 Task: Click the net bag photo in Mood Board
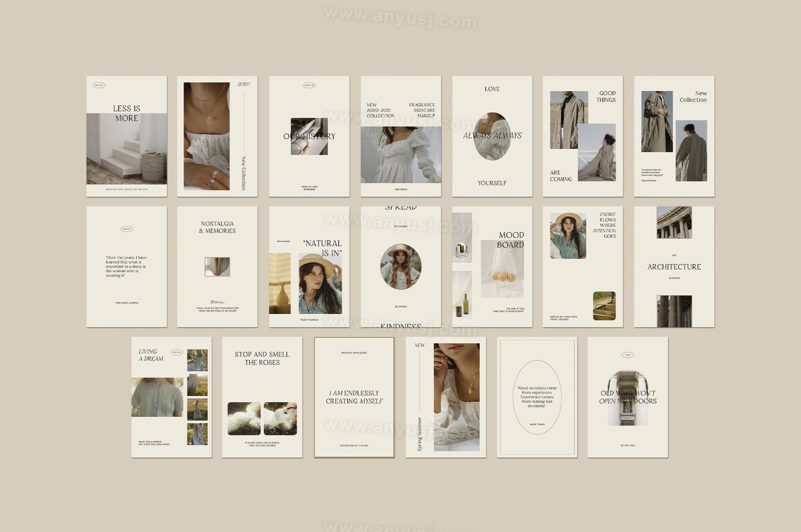point(502,269)
